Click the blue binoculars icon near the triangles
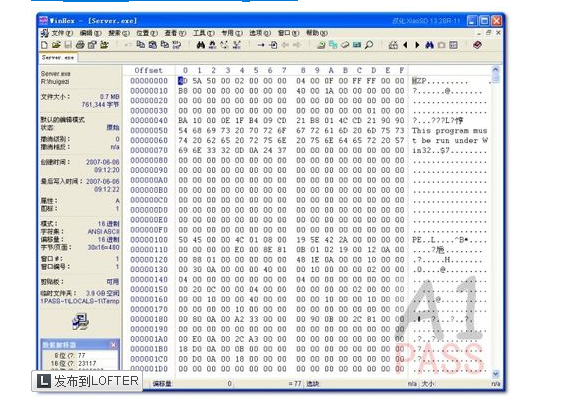The height and width of the screenshot is (402, 572). [429, 45]
